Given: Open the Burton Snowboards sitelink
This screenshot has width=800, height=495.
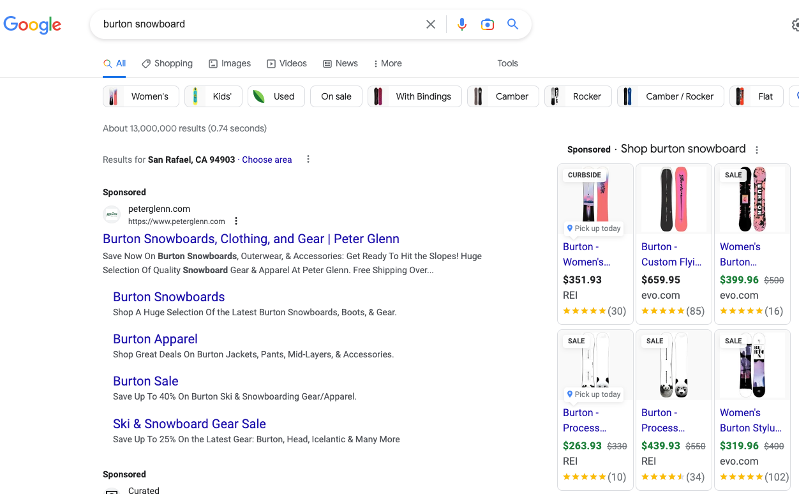Looking at the screenshot, I should (169, 296).
